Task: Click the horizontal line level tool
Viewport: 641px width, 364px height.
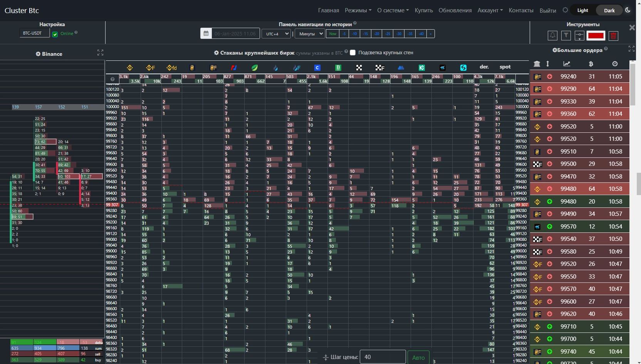Action: click(579, 36)
